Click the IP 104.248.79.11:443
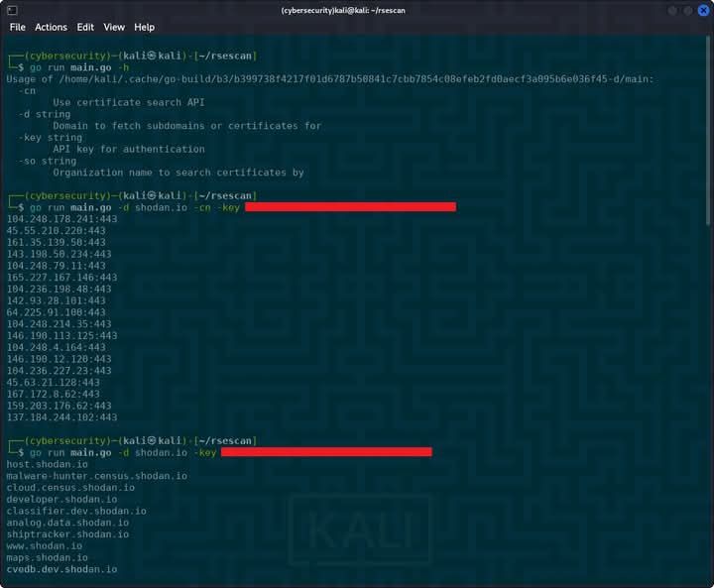Viewport: 714px width, 588px height. tap(56, 266)
